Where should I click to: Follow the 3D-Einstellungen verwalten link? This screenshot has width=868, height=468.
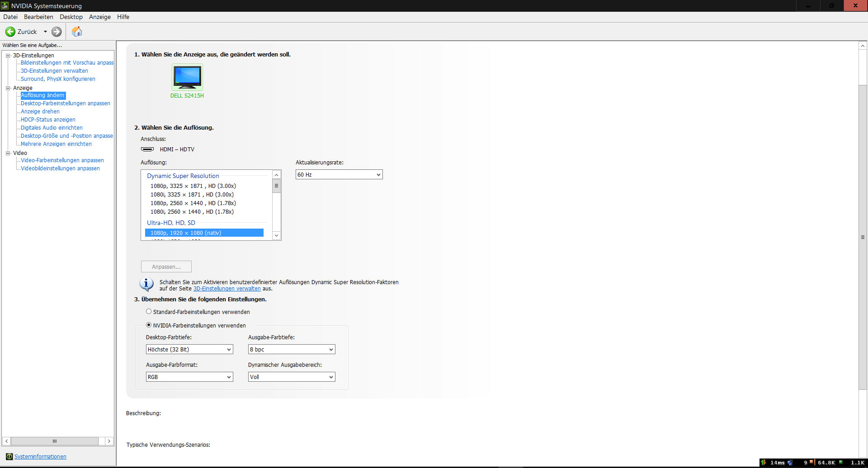227,289
